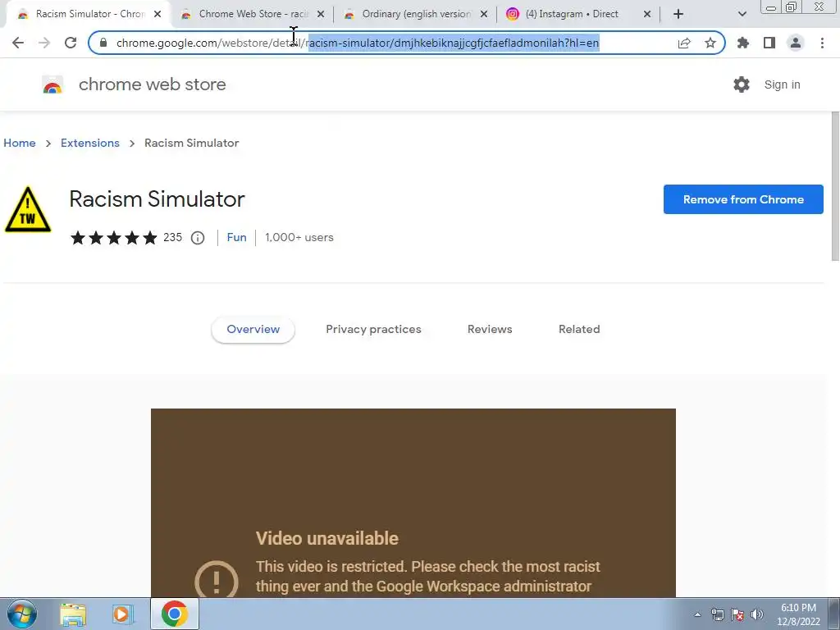Click the five-star rating
Image resolution: width=840 pixels, height=630 pixels.
113,237
